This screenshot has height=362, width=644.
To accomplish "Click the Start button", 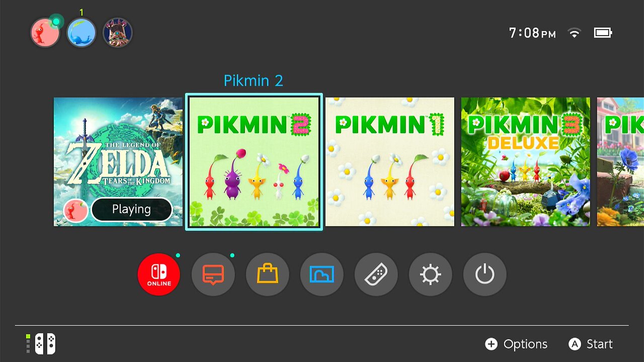I will pyautogui.click(x=591, y=344).
